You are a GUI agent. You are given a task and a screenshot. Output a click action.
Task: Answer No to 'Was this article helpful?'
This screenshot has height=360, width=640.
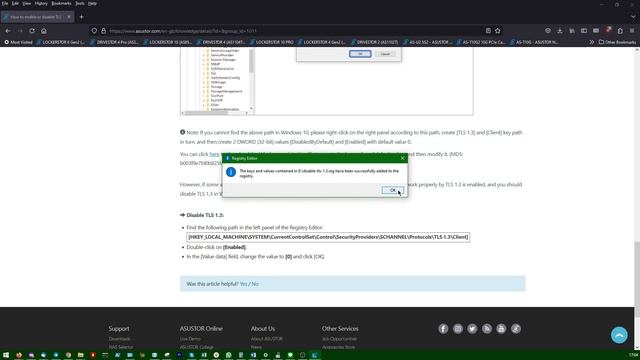click(x=255, y=284)
